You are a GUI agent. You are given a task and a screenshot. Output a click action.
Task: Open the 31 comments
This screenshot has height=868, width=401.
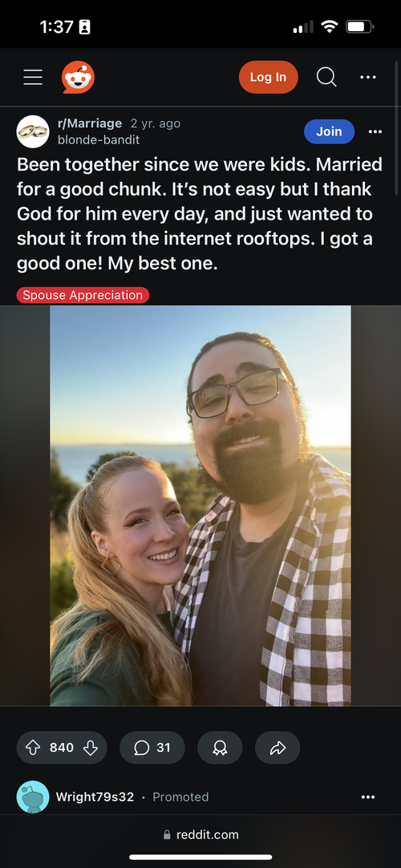pos(152,748)
